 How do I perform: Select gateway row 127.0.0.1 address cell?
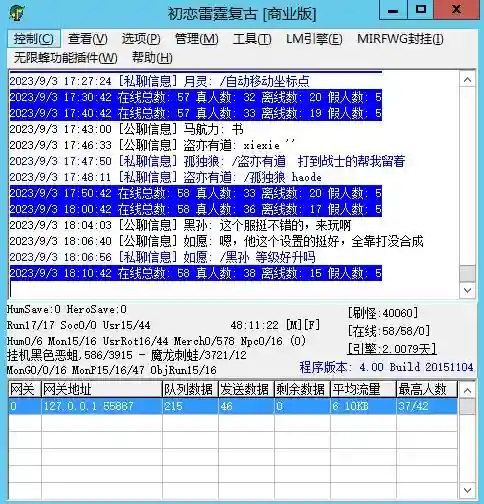tap(102, 406)
